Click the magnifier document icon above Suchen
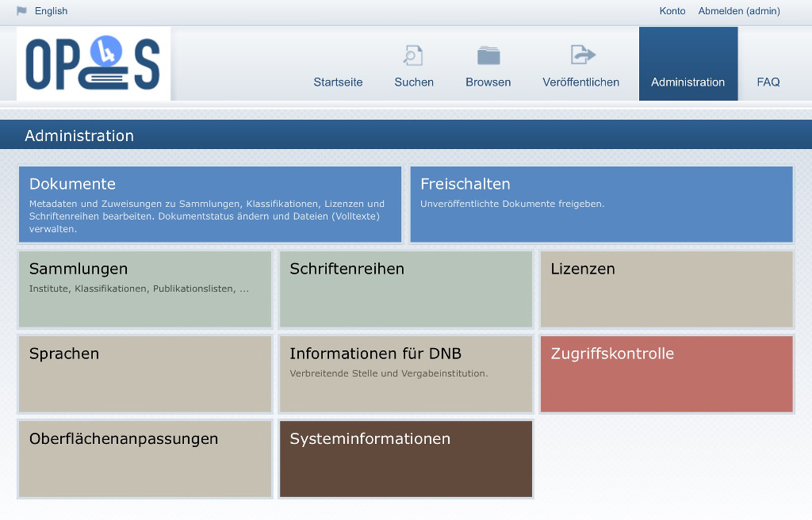Image resolution: width=812 pixels, height=520 pixels. [x=413, y=55]
